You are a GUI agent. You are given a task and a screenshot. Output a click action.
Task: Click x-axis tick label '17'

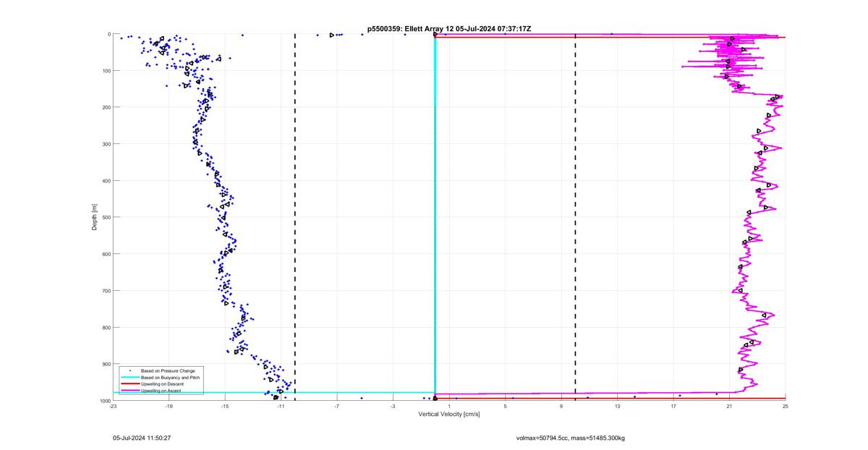[x=673, y=407]
